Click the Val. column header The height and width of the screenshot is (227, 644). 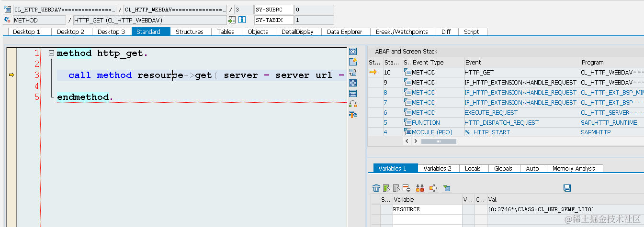point(565,199)
